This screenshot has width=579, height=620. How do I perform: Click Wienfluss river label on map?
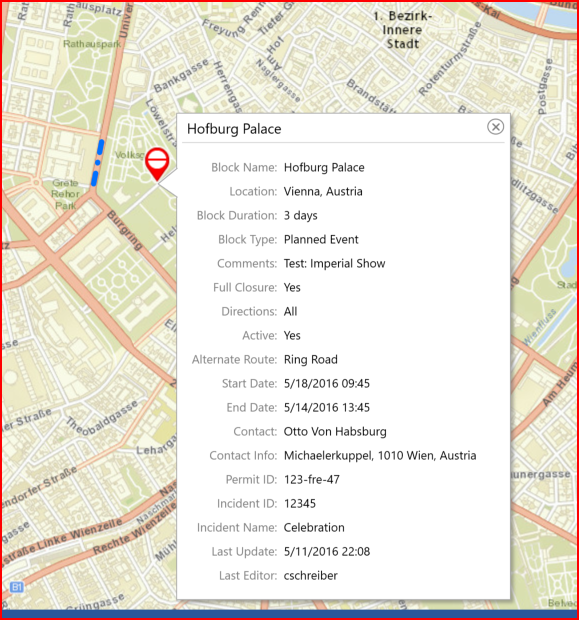click(x=540, y=327)
